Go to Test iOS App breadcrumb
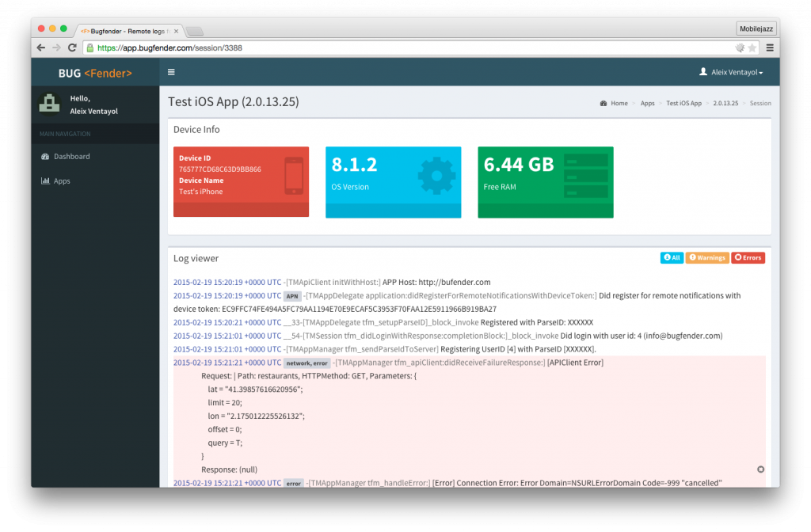 click(683, 104)
